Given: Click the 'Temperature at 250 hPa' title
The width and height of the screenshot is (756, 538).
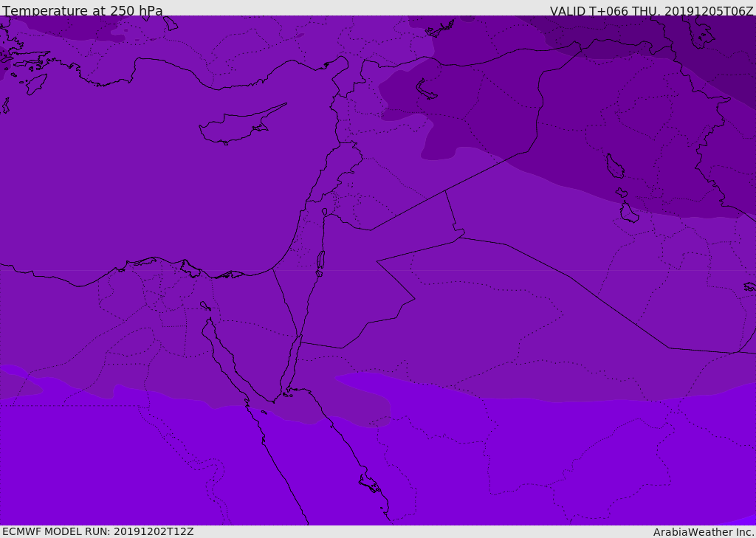Looking at the screenshot, I should 83,10.
